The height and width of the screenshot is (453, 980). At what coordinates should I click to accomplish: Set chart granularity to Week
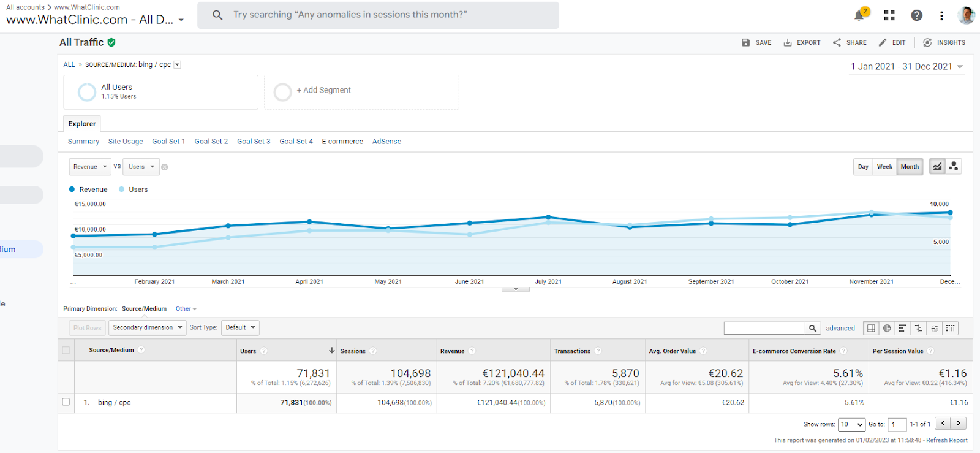pyautogui.click(x=884, y=167)
